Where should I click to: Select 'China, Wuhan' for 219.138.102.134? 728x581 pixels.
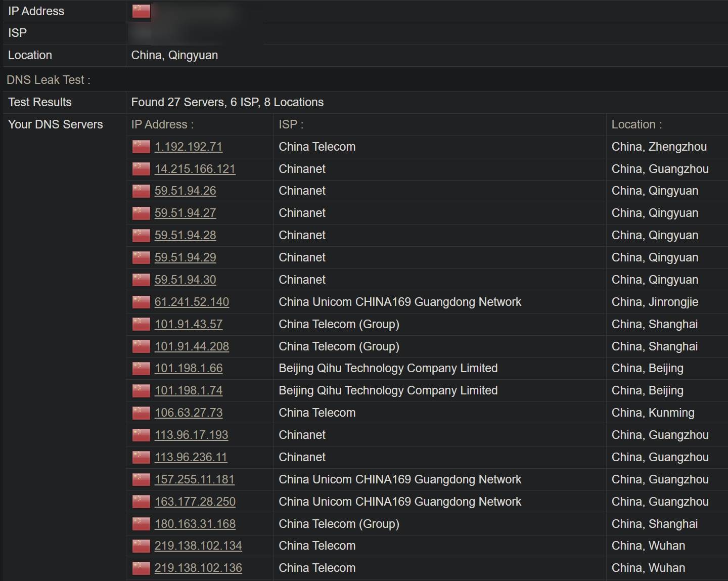(648, 546)
